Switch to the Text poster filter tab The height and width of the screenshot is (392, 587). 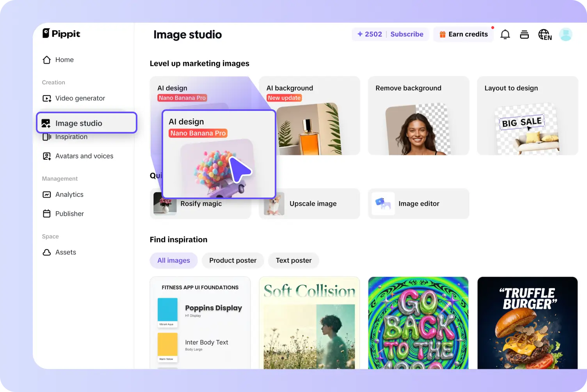point(293,260)
